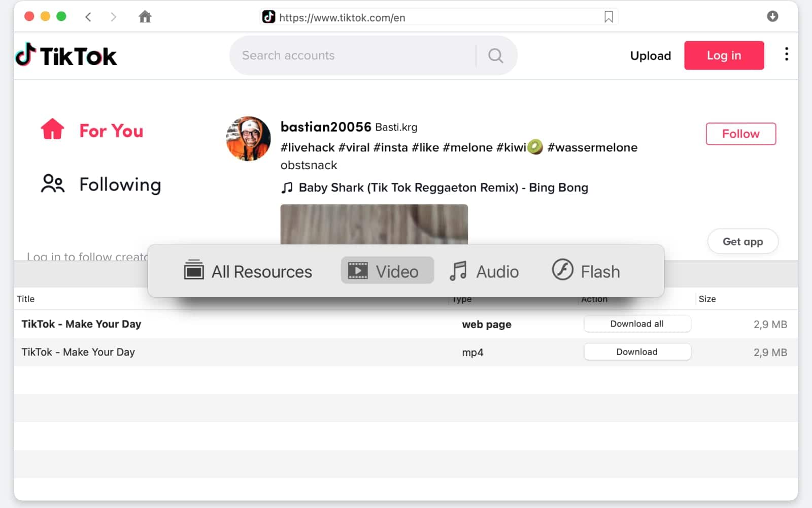The image size is (812, 508).
Task: Select the mp4 row title text
Action: tap(78, 352)
